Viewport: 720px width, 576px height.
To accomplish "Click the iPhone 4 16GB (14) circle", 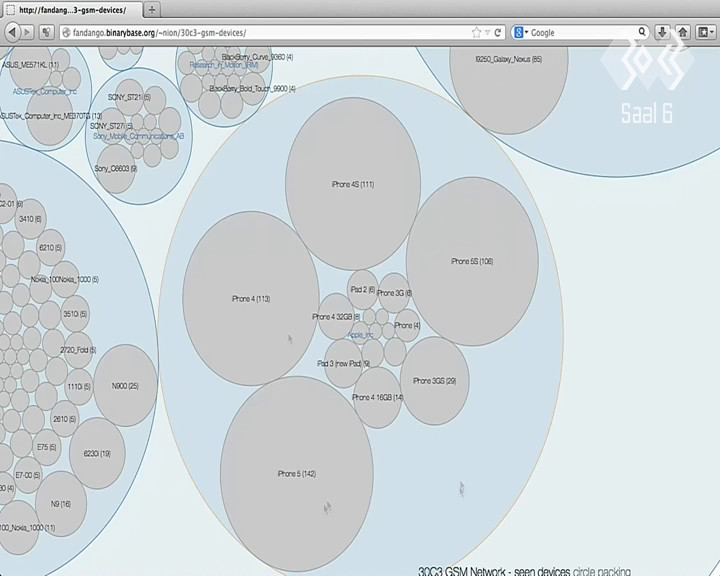I will click(x=377, y=397).
